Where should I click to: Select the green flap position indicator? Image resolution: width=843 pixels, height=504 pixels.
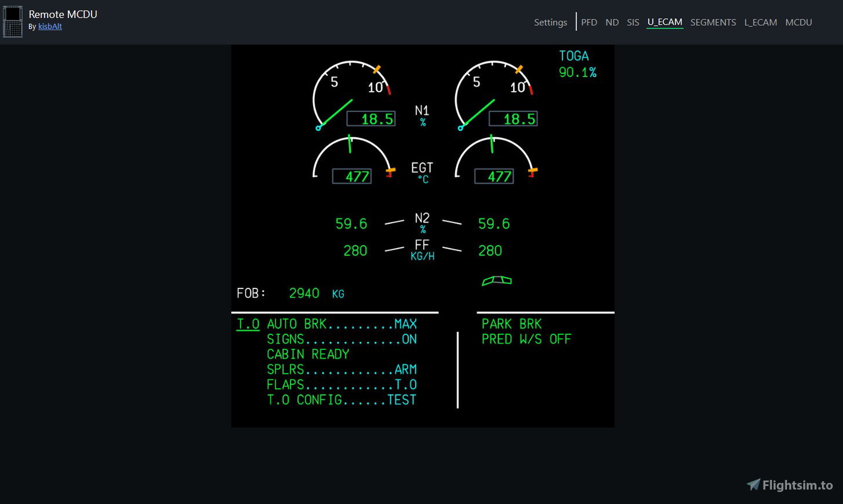pyautogui.click(x=497, y=279)
